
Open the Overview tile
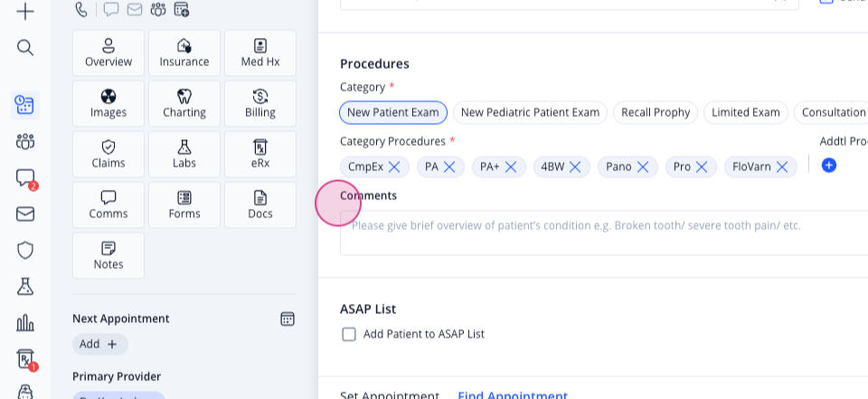[x=108, y=53]
